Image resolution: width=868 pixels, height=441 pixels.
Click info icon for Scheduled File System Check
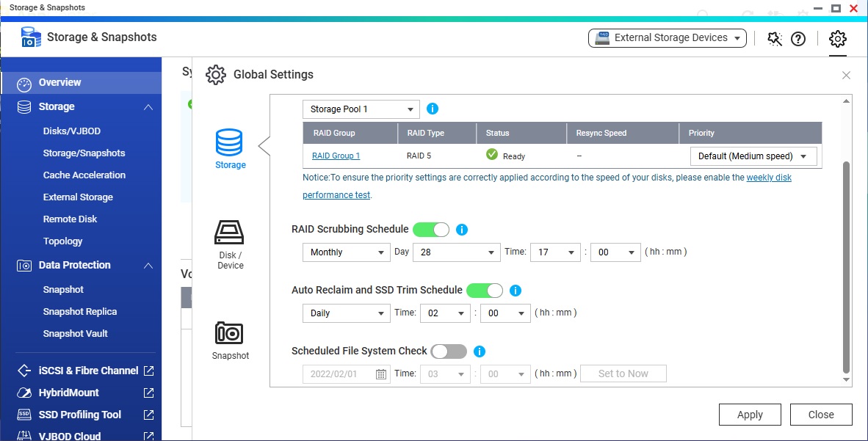(480, 351)
